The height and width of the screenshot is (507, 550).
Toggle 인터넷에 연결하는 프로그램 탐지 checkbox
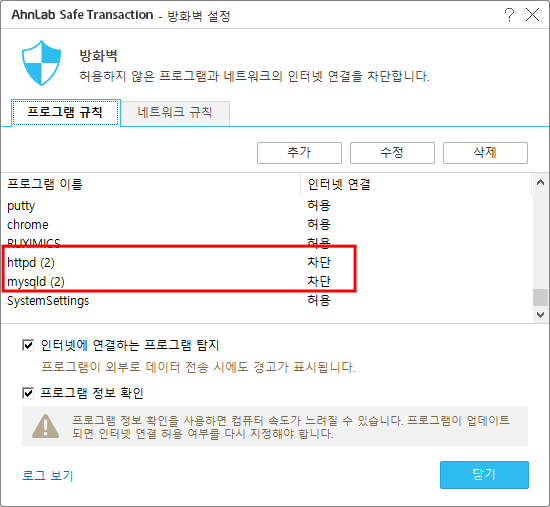[28, 345]
